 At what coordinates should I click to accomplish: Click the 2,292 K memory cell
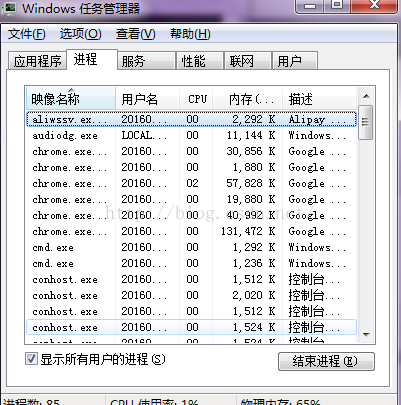pos(253,119)
